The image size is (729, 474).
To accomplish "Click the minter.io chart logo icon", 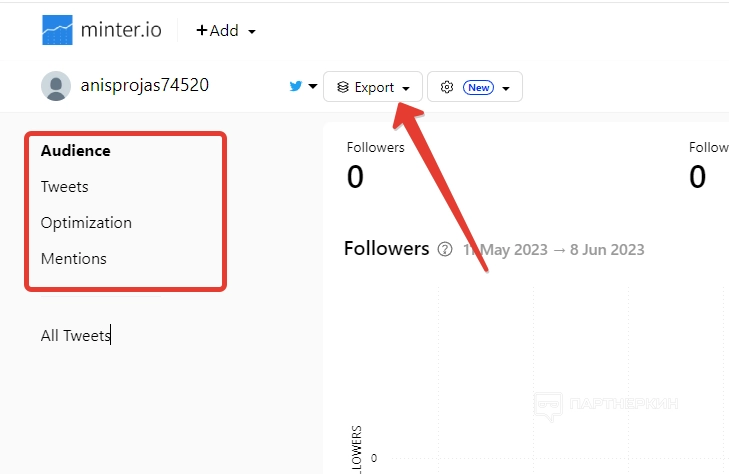I will [x=57, y=30].
